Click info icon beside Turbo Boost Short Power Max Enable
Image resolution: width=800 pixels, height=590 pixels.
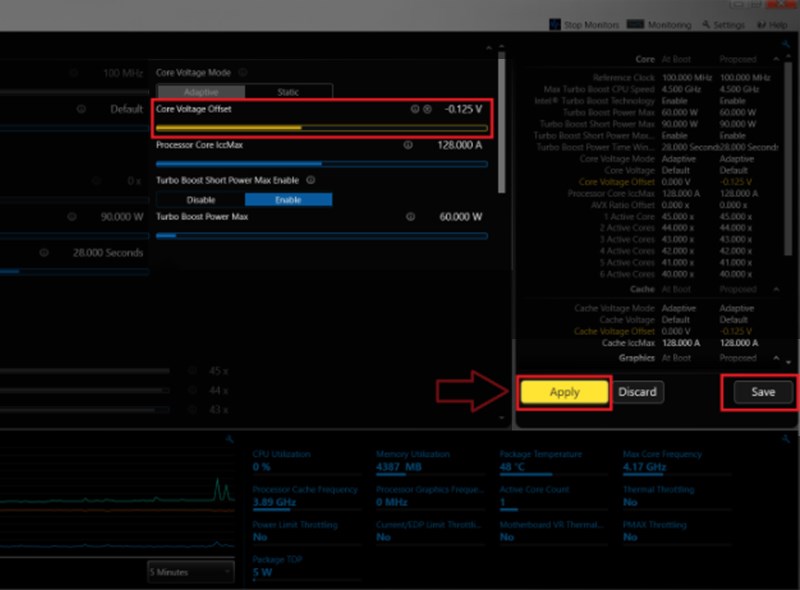tap(311, 181)
